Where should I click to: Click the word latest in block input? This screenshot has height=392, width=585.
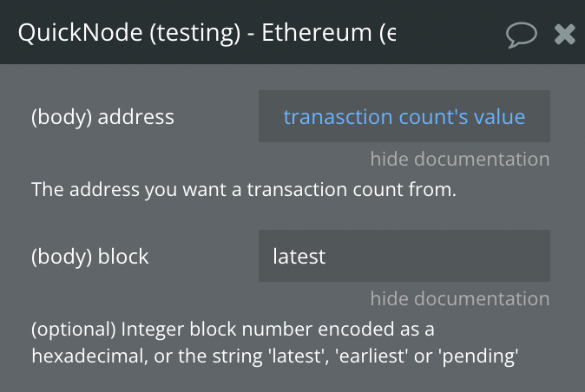pyautogui.click(x=299, y=257)
